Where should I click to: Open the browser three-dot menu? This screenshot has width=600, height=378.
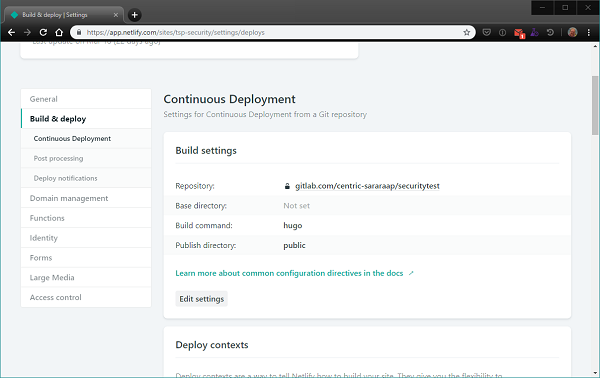click(x=589, y=33)
